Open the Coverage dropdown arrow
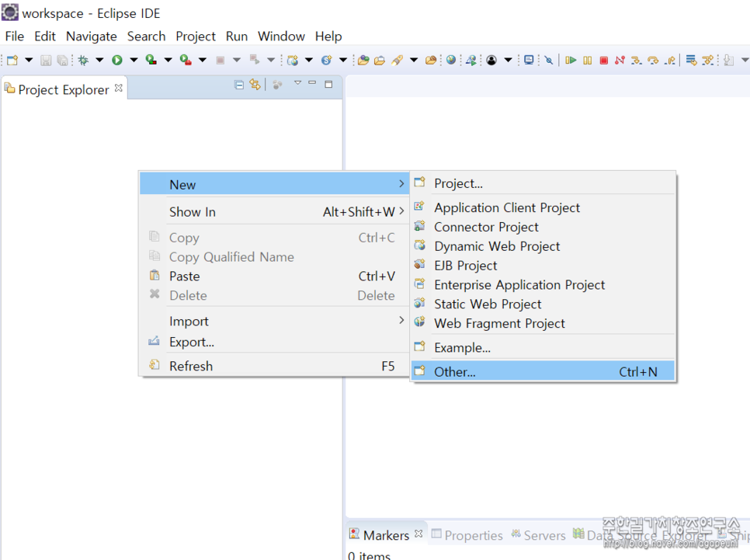 [168, 60]
